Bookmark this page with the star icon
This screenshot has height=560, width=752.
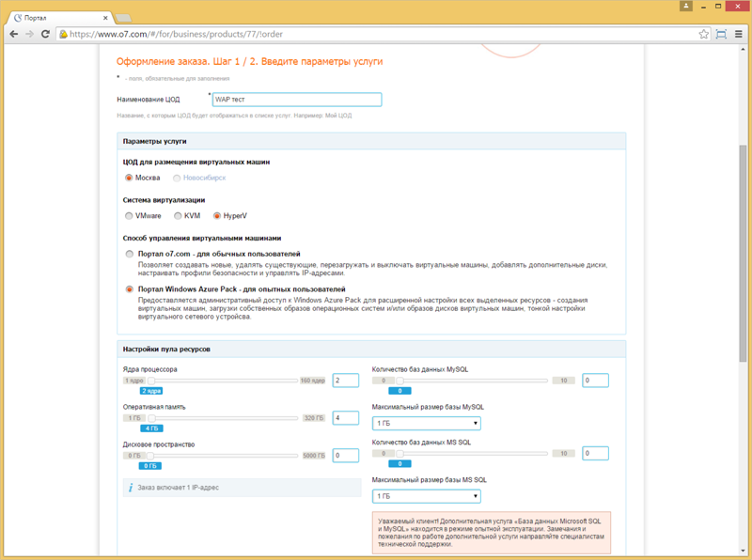point(703,34)
